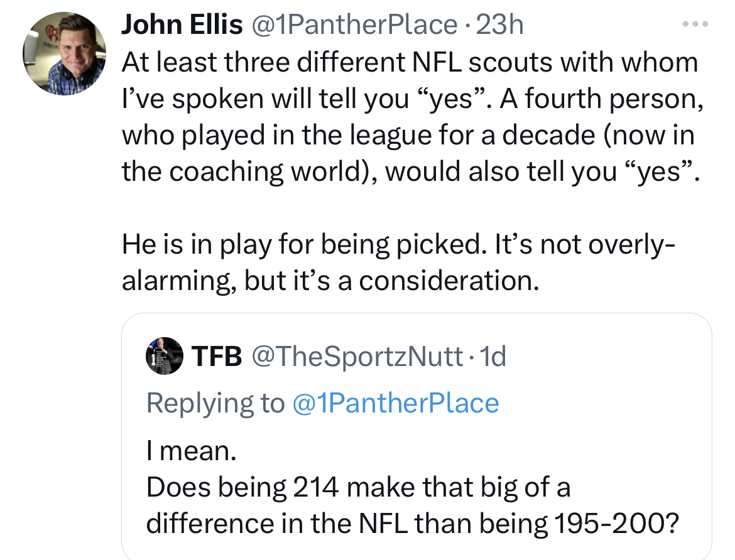Open the @TheSportzNutt handle
Image resolution: width=735 pixels, height=560 pixels.
point(357,357)
